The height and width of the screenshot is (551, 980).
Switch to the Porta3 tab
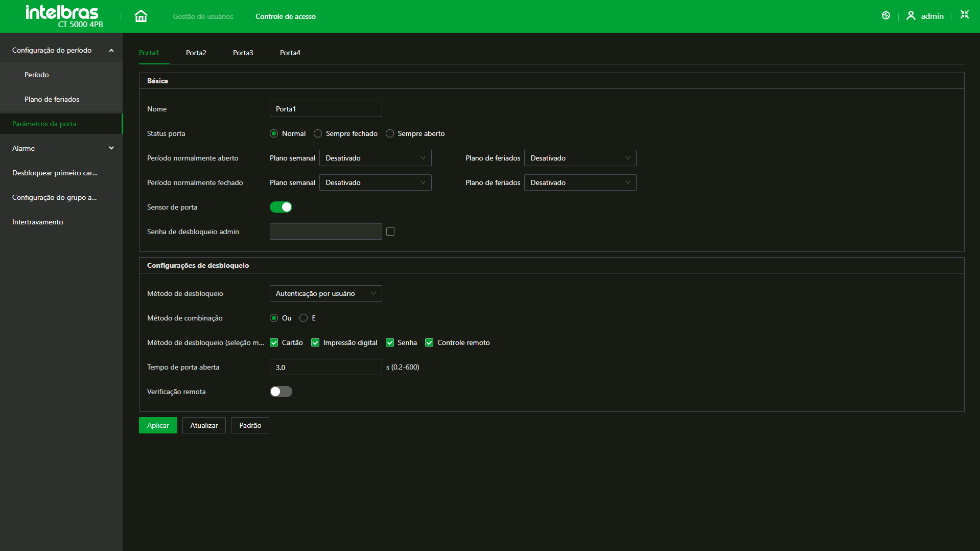tap(243, 53)
